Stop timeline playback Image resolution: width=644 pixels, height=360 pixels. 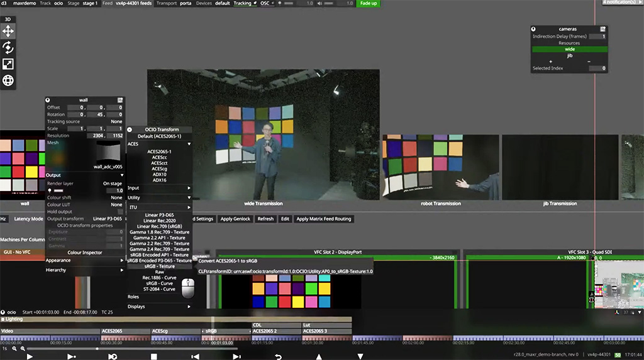[153, 356]
